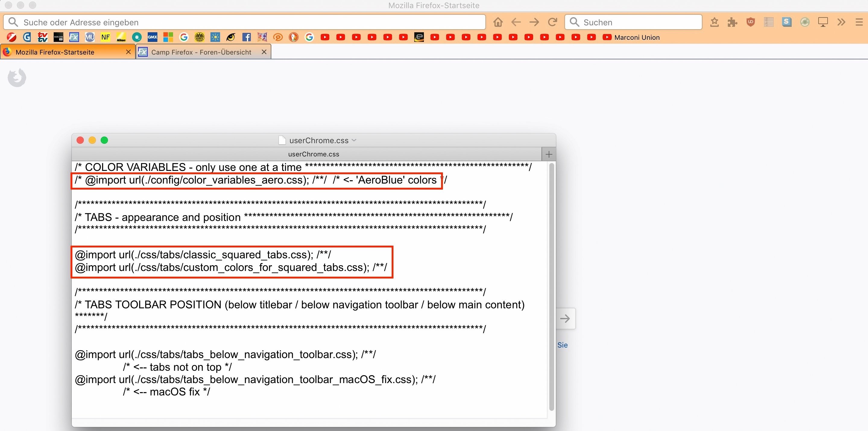The width and height of the screenshot is (868, 431).
Task: Click the editor's vertical scrollbar
Action: coord(551,286)
